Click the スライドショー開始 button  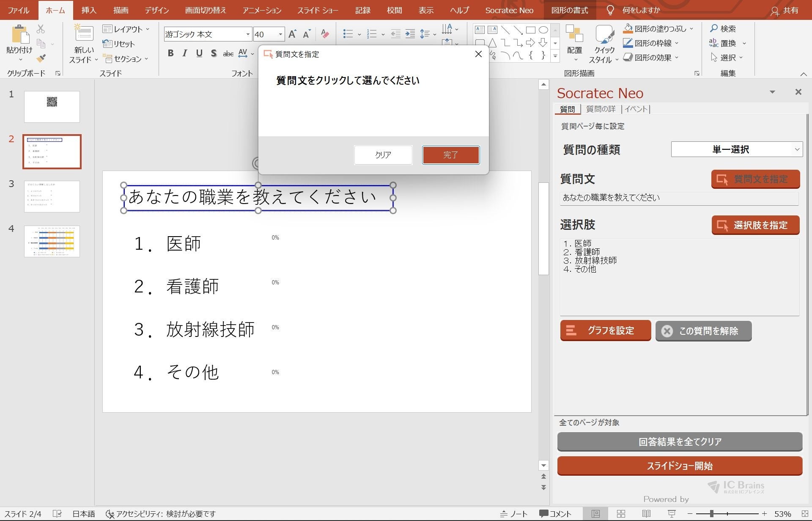click(679, 466)
